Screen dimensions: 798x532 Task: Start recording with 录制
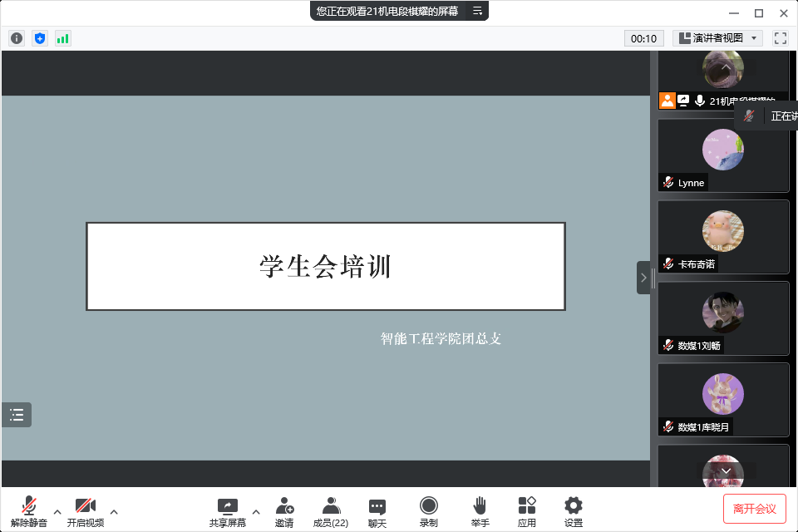(x=429, y=511)
